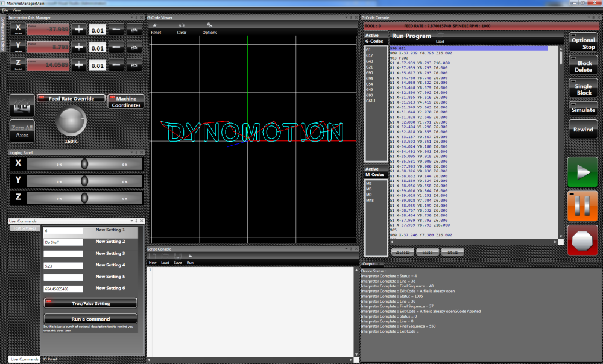Toggle Feed Rate Override
This screenshot has width=603, height=364.
[x=71, y=98]
